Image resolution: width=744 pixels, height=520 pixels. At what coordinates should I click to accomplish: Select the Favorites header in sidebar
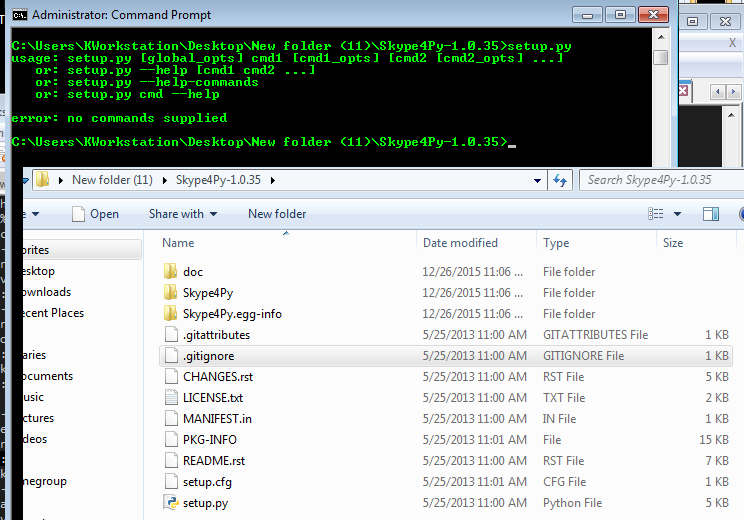(82, 250)
